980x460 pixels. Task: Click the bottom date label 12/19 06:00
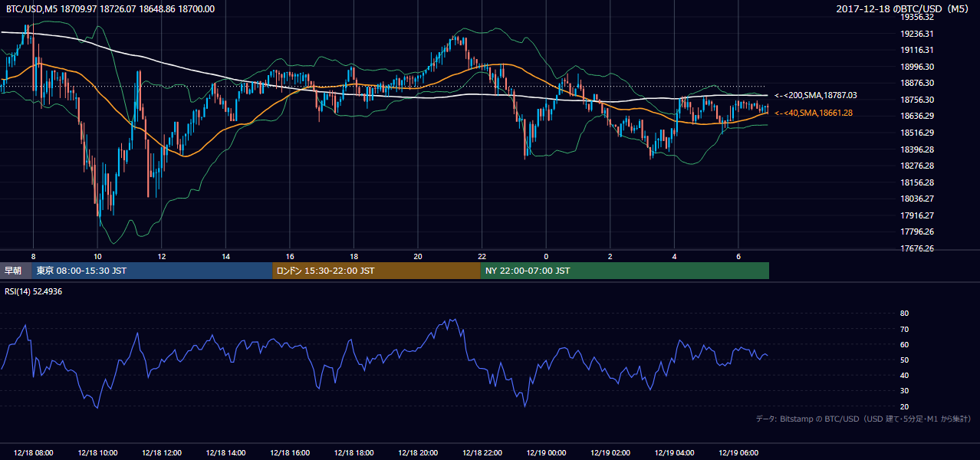tap(738, 452)
